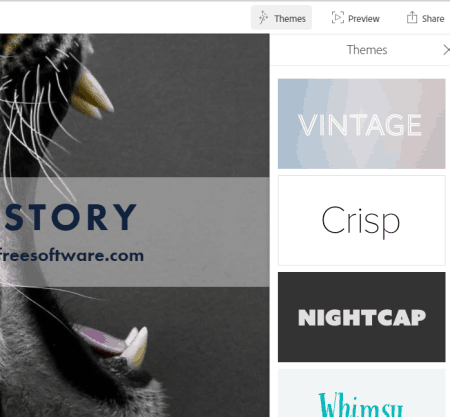Apply the Vintage theme
450x417 pixels.
pyautogui.click(x=361, y=124)
